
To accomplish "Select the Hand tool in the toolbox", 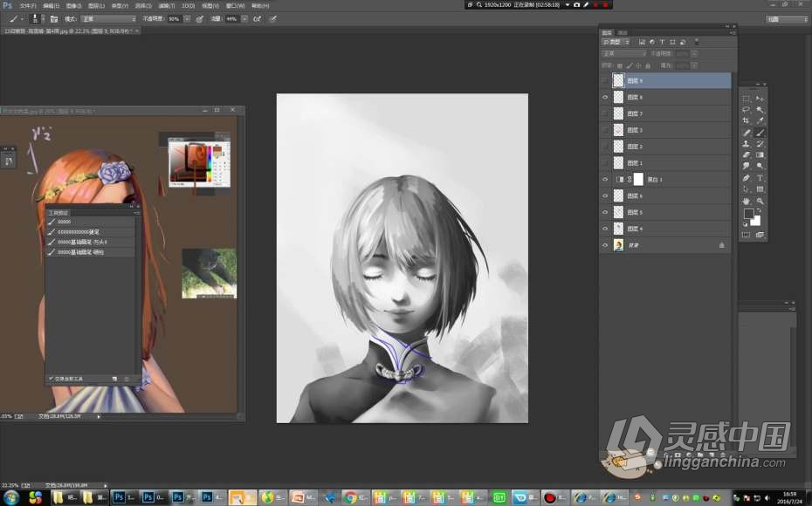I will tap(747, 201).
